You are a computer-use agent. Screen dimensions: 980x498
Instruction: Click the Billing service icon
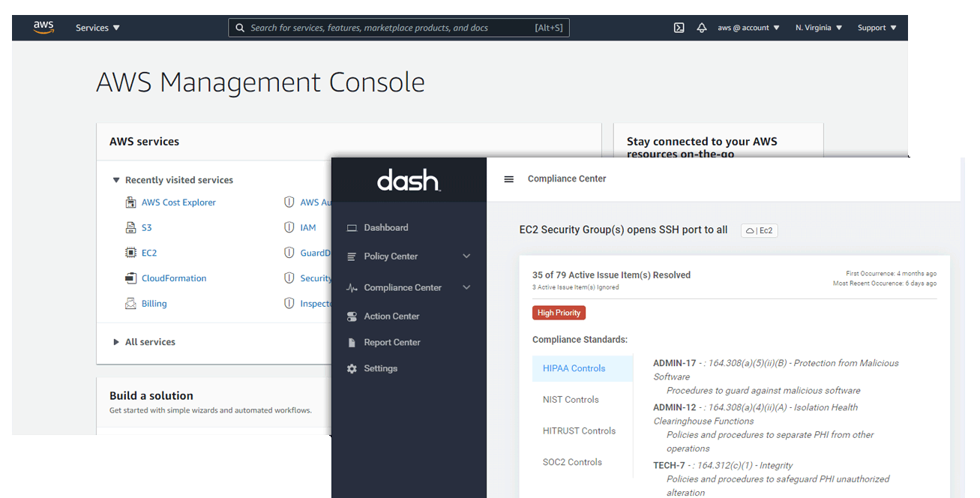(x=130, y=304)
